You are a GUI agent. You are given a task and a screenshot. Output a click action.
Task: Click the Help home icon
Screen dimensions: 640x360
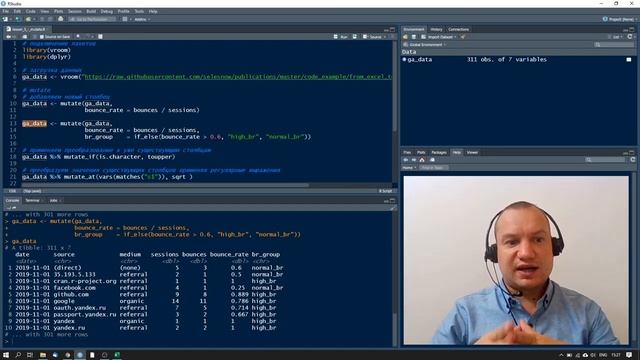[422, 160]
